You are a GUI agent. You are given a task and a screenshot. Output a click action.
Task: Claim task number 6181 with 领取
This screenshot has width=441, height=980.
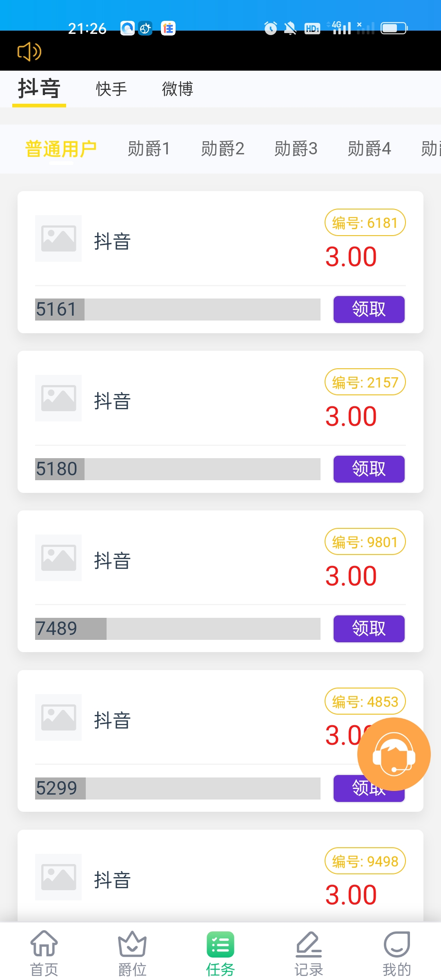tap(369, 309)
